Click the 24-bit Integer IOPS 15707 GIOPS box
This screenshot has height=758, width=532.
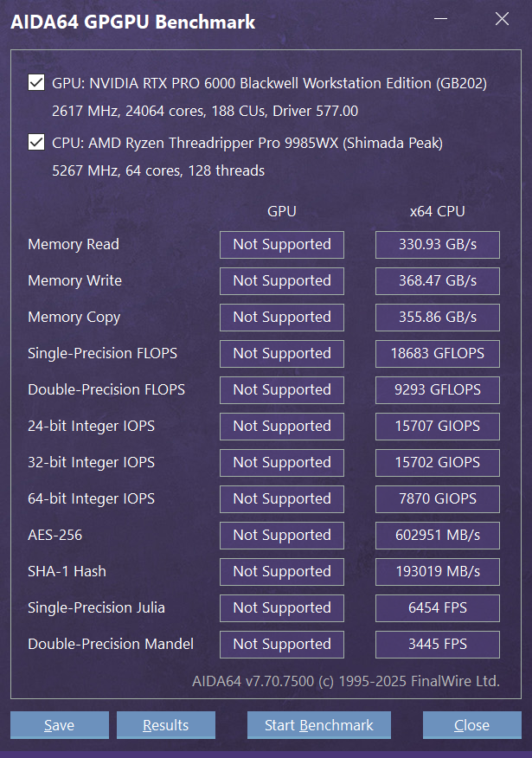click(x=438, y=426)
